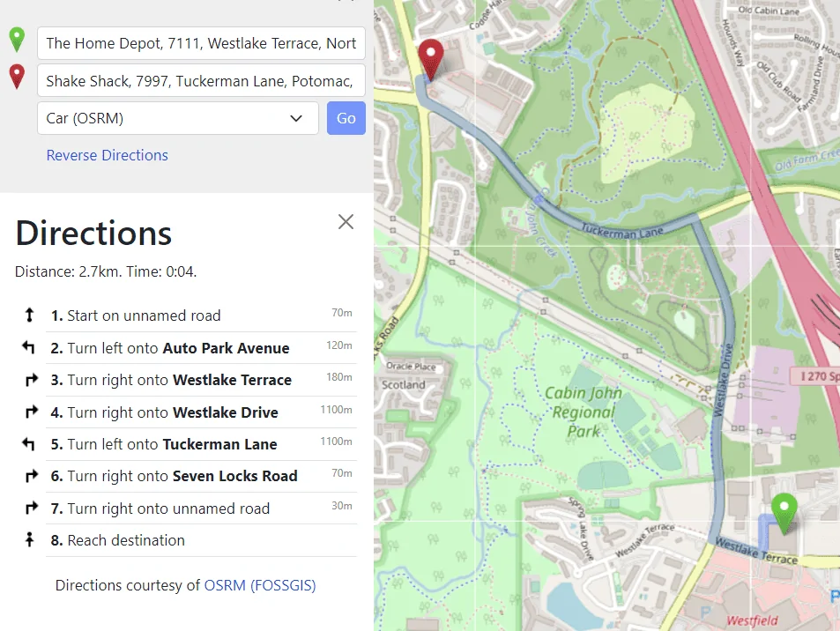Click the I 270 highway shield label
This screenshot has width=840, height=631.
click(x=819, y=376)
